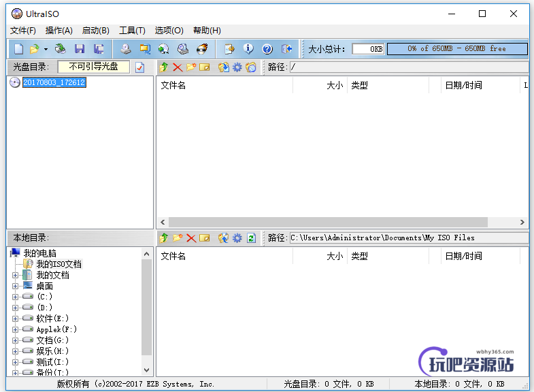
Task: Click the down arrow of the local tree scrollbar
Action: [x=147, y=370]
